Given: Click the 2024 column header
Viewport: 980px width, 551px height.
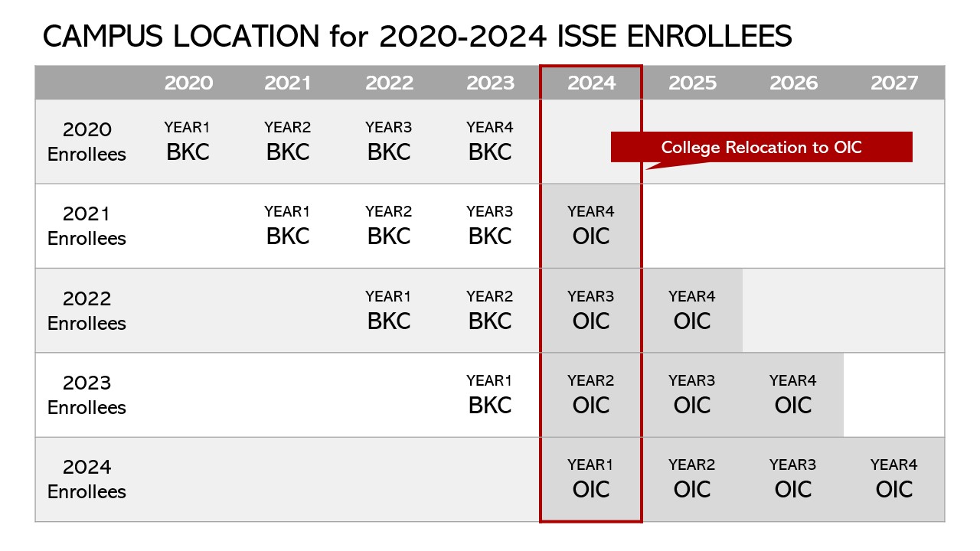Looking at the screenshot, I should (x=591, y=83).
